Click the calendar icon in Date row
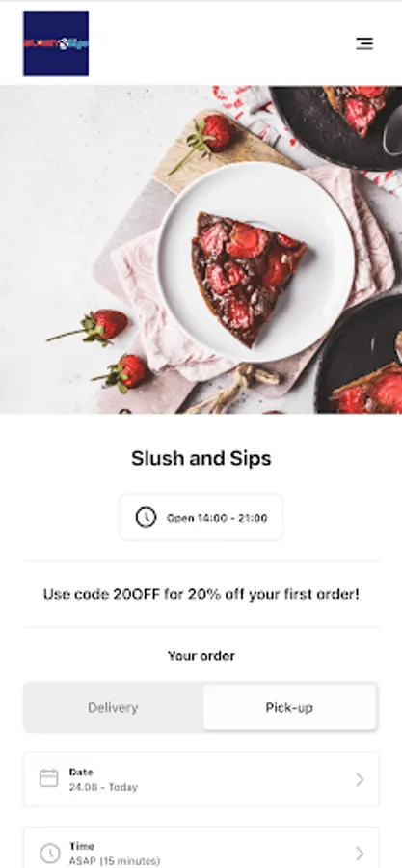402x868 pixels. tap(48, 778)
